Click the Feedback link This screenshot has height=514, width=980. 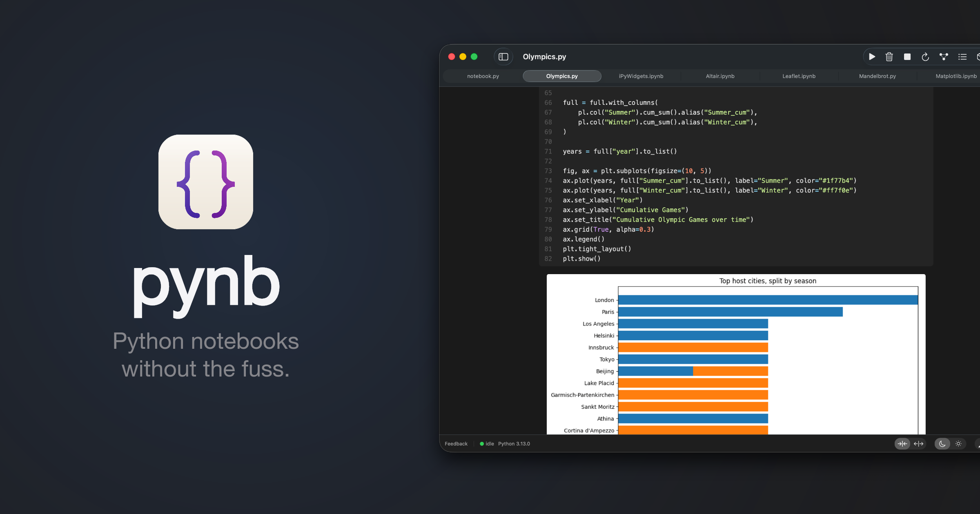pyautogui.click(x=456, y=444)
